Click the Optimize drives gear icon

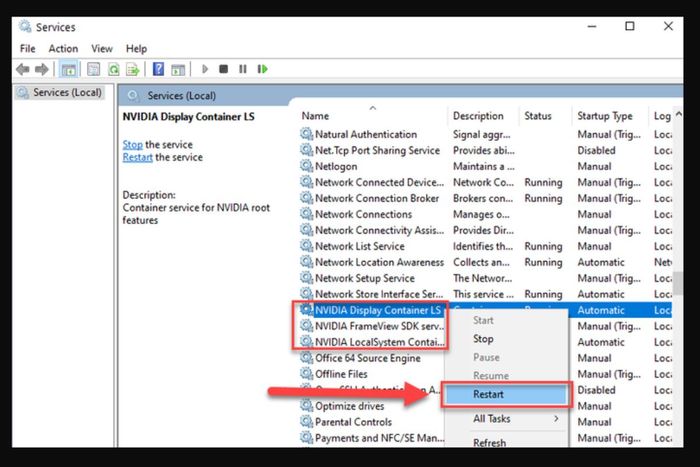click(x=306, y=405)
